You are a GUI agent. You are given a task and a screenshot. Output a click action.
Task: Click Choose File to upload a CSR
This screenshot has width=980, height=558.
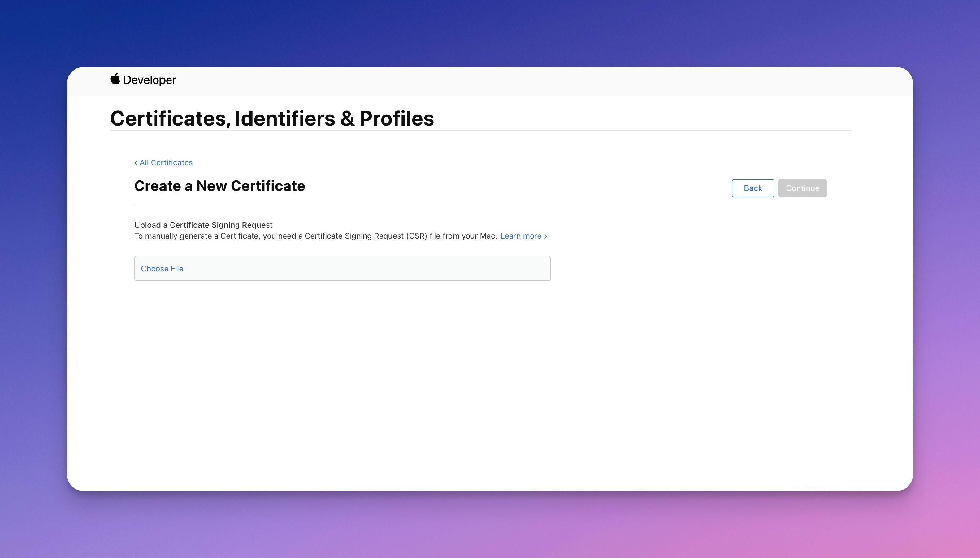162,268
